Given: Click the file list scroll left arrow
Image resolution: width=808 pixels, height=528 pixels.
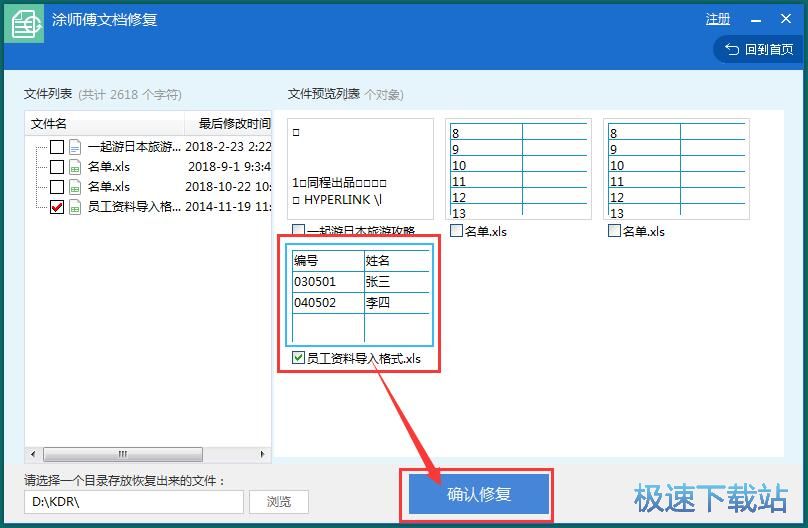Looking at the screenshot, I should click(x=33, y=454).
